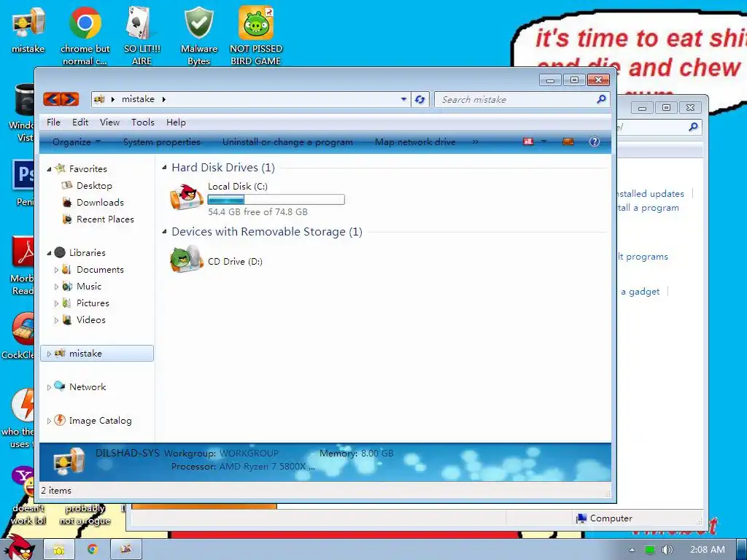
Task: Select Desktop under Favorites
Action: pos(94,186)
